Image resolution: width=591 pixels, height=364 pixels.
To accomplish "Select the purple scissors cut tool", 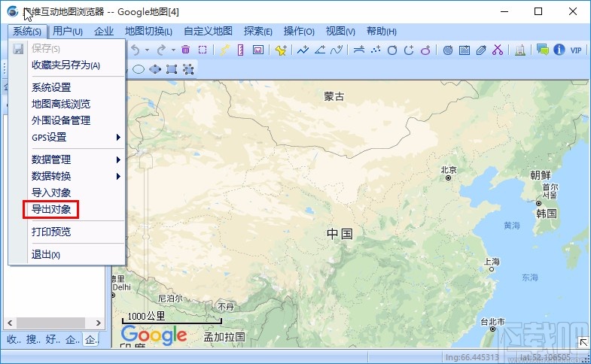I will 498,50.
